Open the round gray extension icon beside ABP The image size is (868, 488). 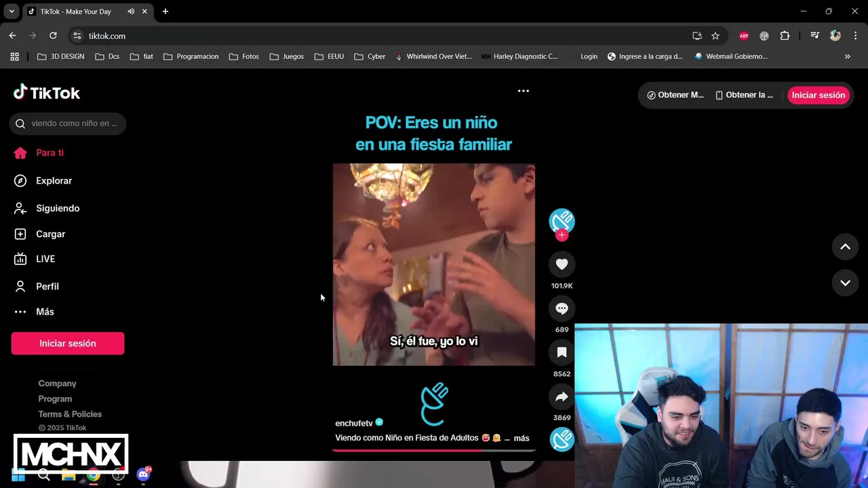click(764, 36)
